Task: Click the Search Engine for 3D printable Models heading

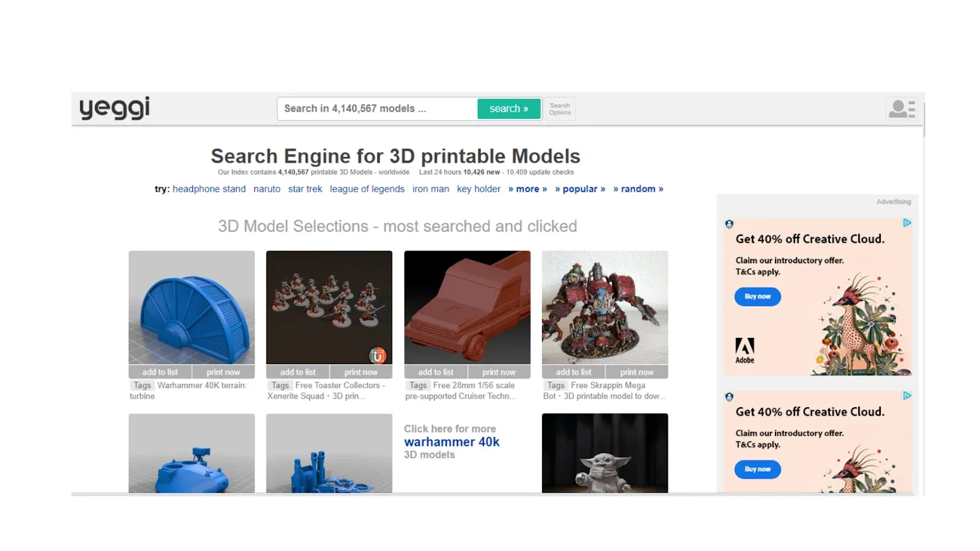Action: click(395, 156)
